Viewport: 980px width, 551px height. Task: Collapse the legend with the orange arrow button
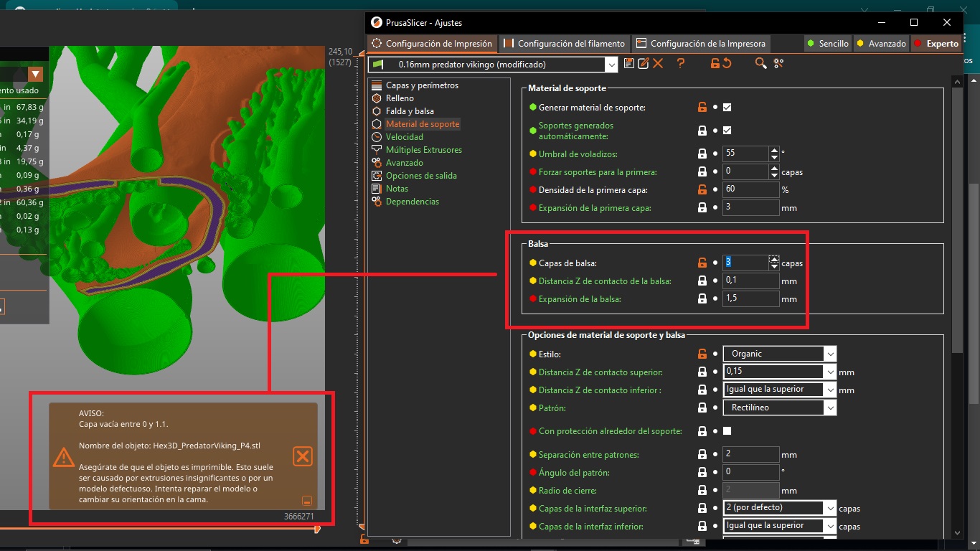pyautogui.click(x=35, y=74)
